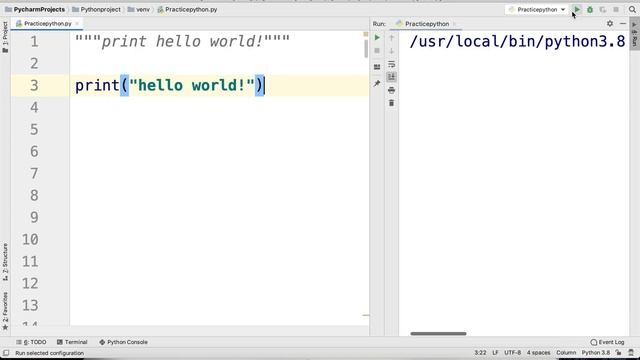Click the Run with Coverage icon
The width and height of the screenshot is (640, 360).
(603, 9)
